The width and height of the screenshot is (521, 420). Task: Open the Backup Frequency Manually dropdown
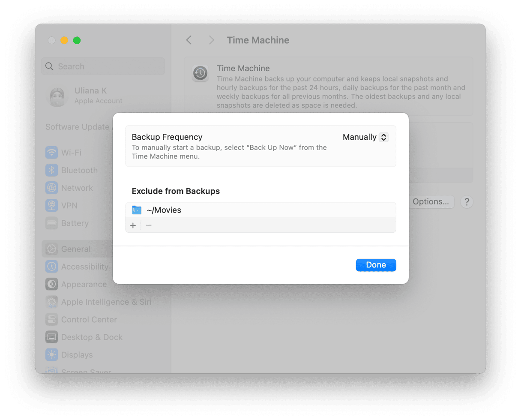click(x=365, y=137)
